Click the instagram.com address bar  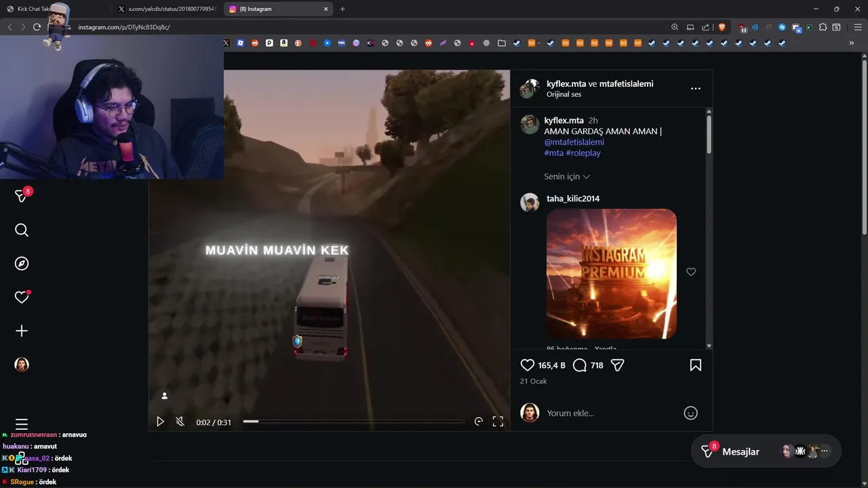click(366, 27)
